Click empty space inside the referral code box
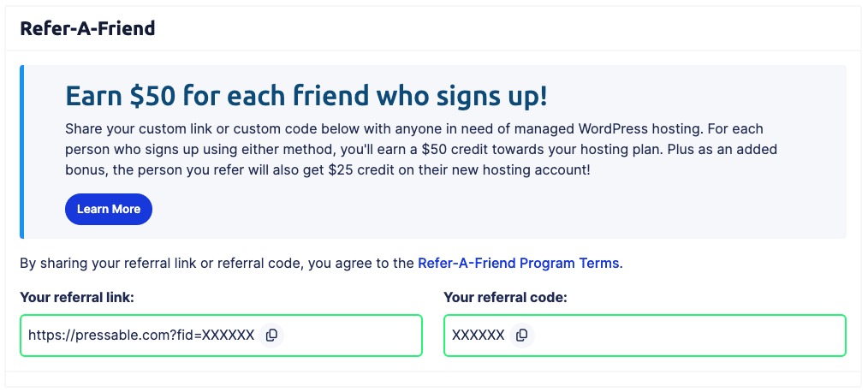The height and width of the screenshot is (392, 868). click(685, 336)
